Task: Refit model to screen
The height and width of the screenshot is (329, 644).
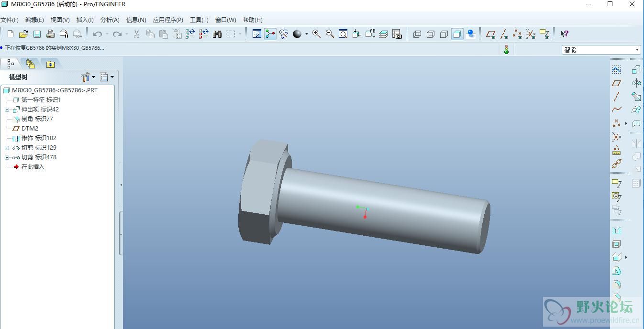Action: click(343, 34)
